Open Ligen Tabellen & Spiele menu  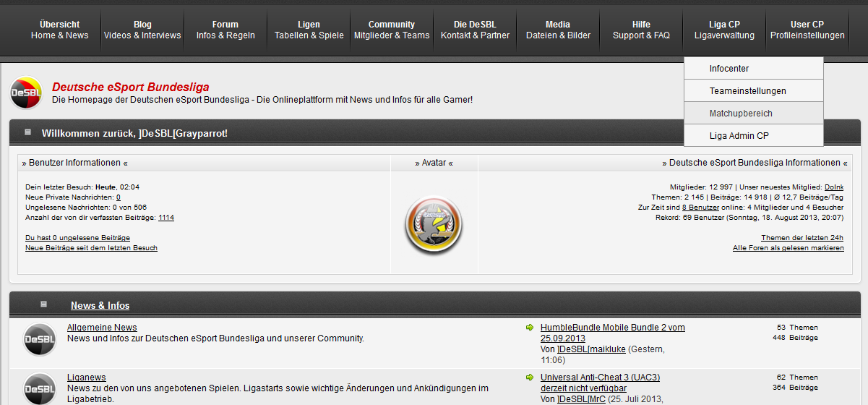[x=309, y=30]
